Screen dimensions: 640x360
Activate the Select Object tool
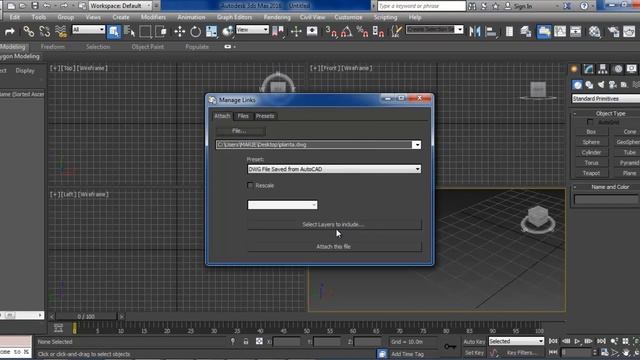click(114, 31)
